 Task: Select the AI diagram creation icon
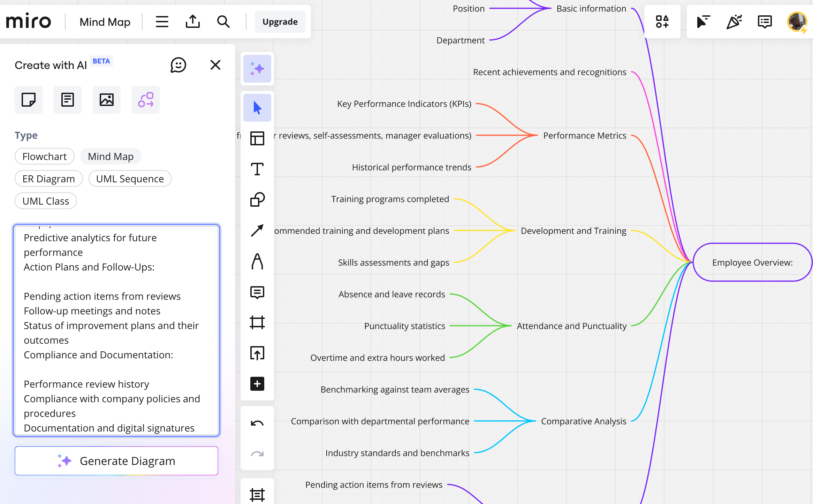(146, 100)
